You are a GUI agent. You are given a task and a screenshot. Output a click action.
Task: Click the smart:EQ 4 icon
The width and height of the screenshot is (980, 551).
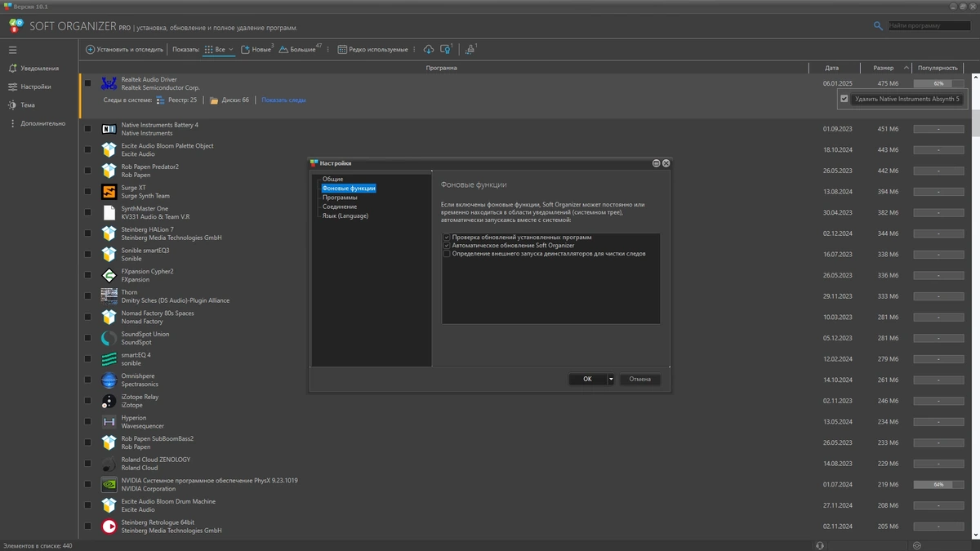(109, 359)
